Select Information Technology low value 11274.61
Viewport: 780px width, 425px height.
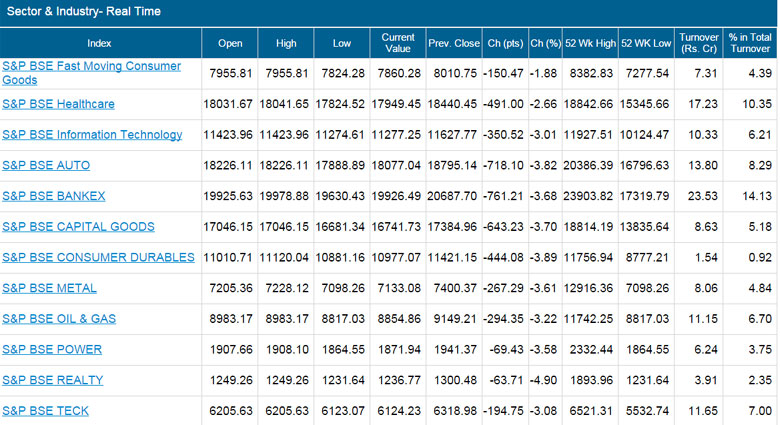click(340, 135)
